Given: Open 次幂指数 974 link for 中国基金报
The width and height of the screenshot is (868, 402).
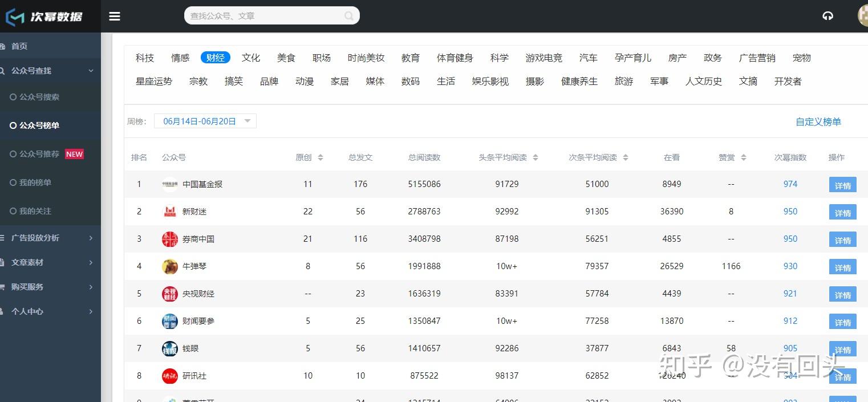Looking at the screenshot, I should (790, 184).
